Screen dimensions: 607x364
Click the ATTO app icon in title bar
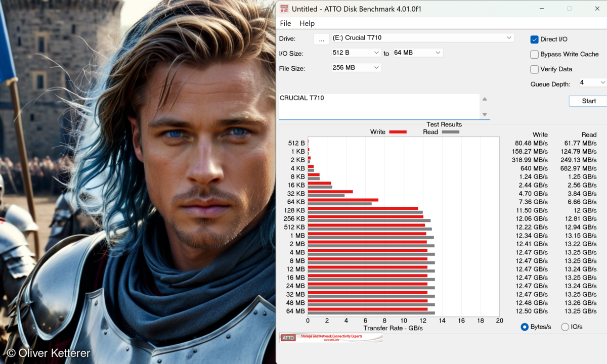click(284, 9)
